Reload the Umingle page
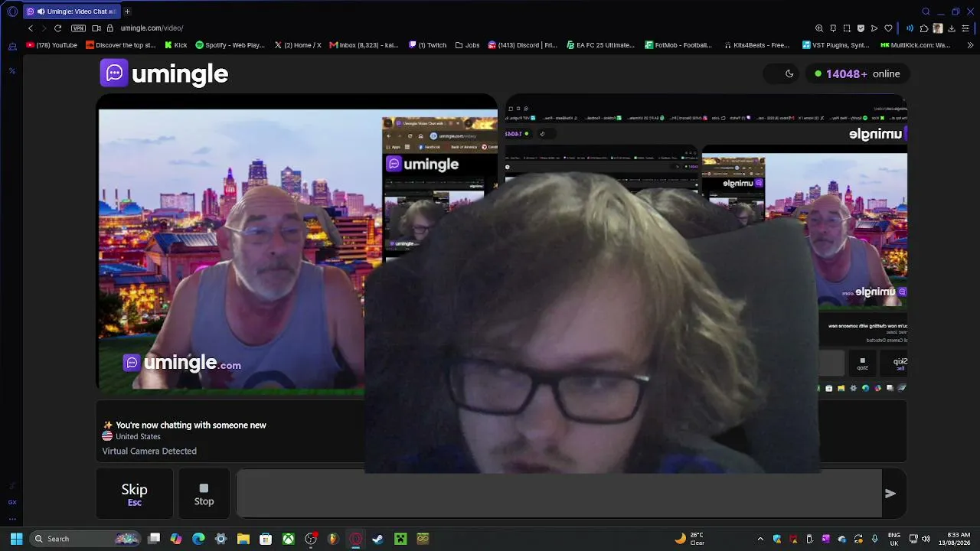 57,28
